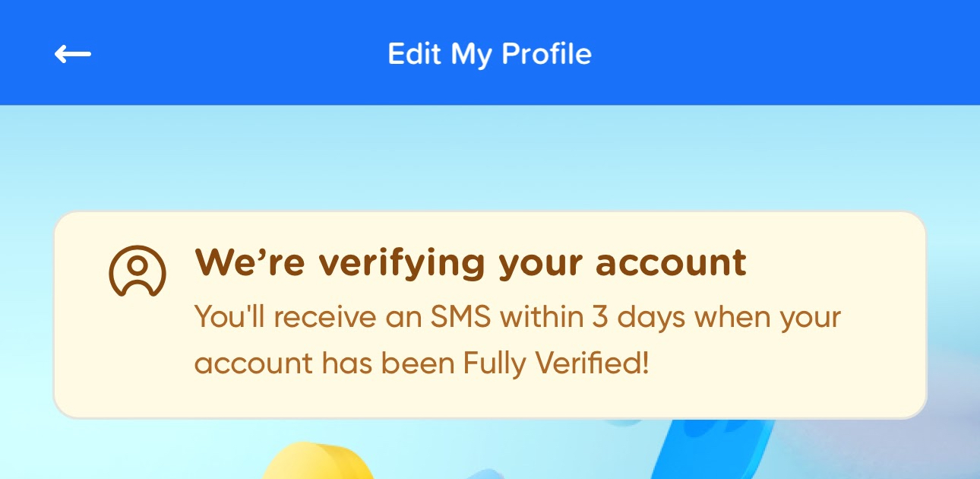This screenshot has width=980, height=479.
Task: Click the word "Profile" in the header
Action: tap(547, 54)
